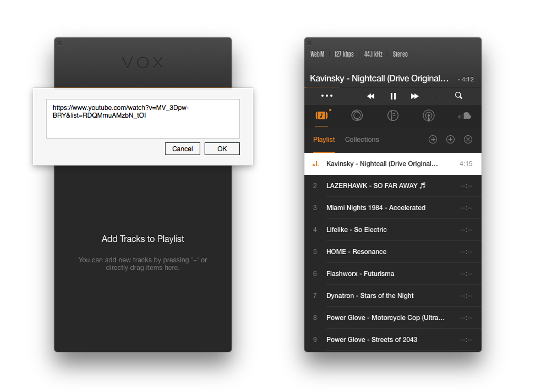Click the plus-circle add tracks icon
Screen dimensions: 554x392
click(450, 139)
